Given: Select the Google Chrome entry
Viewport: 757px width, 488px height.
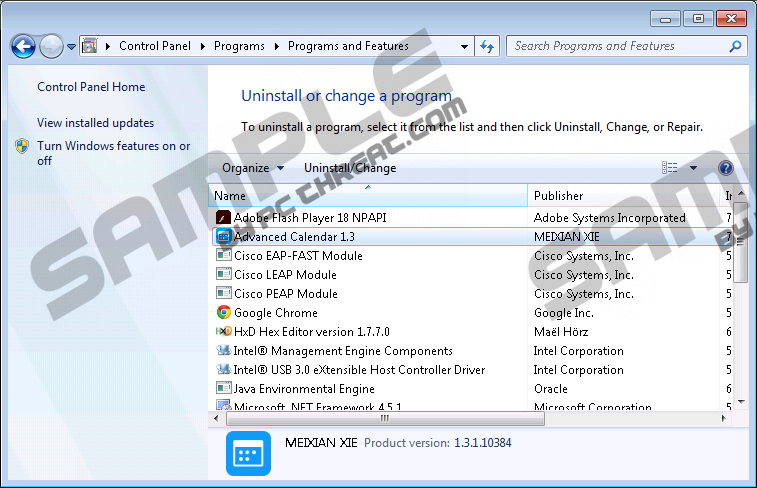Looking at the screenshot, I should pyautogui.click(x=276, y=313).
